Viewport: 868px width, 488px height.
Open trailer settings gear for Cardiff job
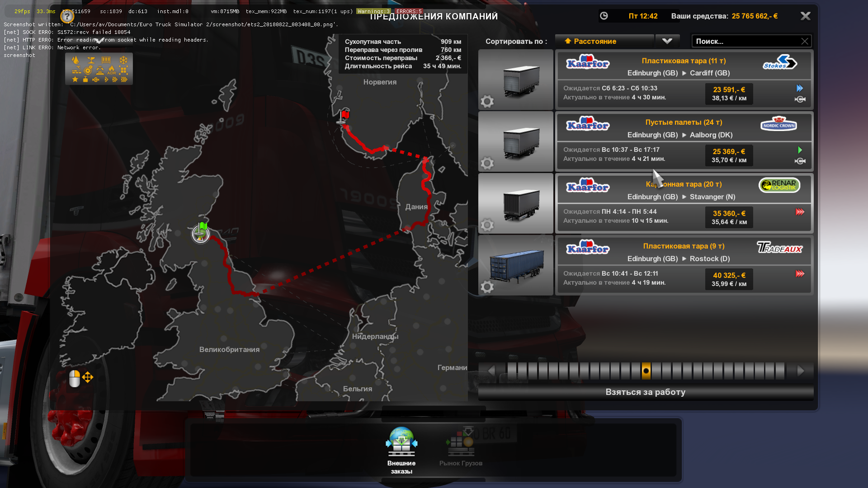point(487,101)
